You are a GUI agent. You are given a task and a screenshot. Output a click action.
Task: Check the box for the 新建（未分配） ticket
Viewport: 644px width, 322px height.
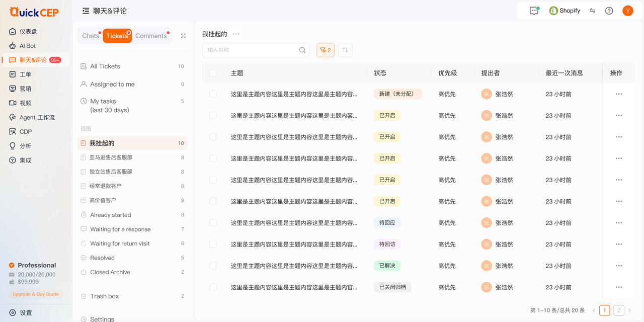pos(213,94)
